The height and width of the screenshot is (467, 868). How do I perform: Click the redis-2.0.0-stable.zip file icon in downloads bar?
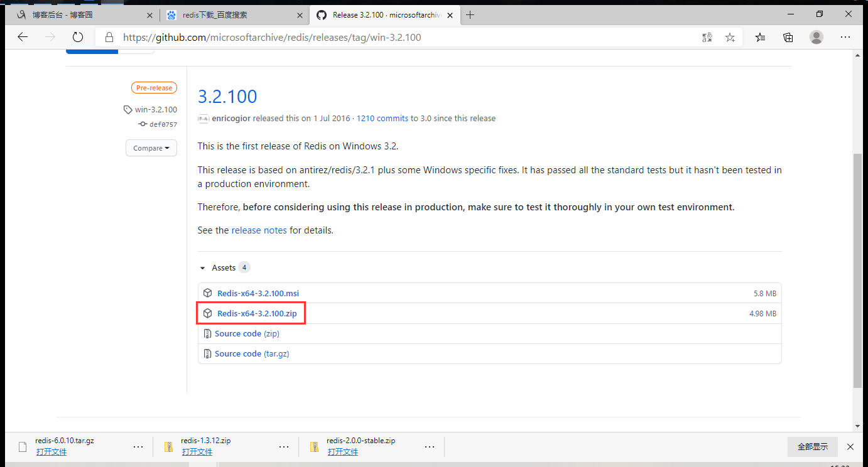(314, 447)
